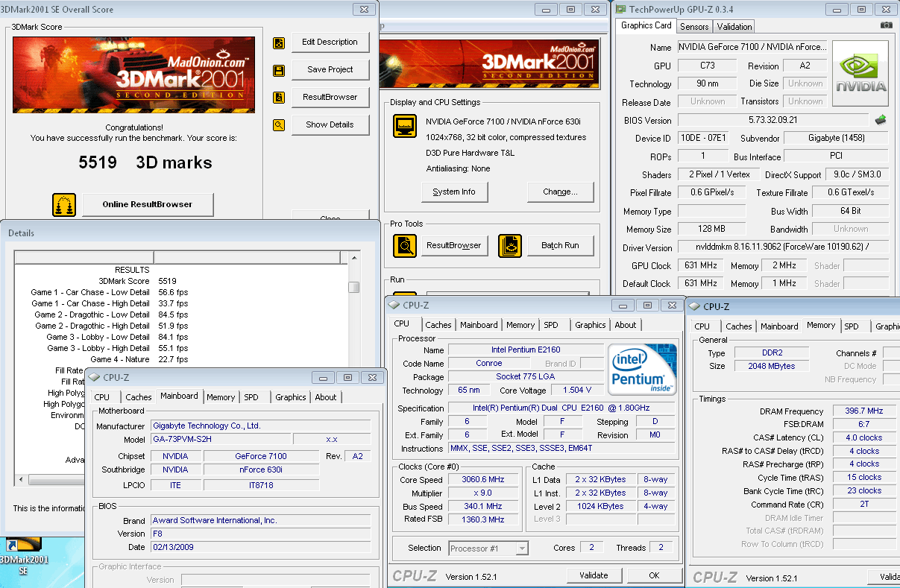Click the Save Project button

(330, 69)
